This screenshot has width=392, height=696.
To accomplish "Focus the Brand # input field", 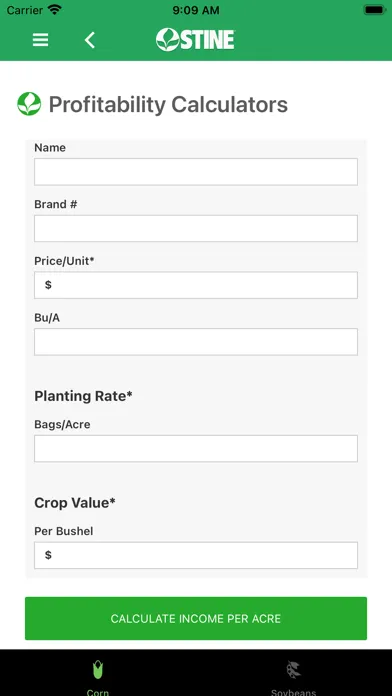I will (196, 229).
